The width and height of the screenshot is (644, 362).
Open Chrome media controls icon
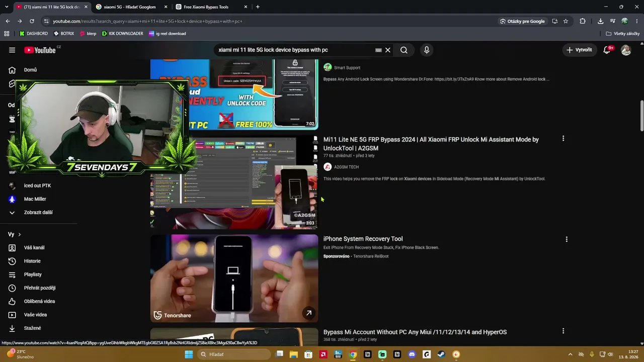point(612,21)
